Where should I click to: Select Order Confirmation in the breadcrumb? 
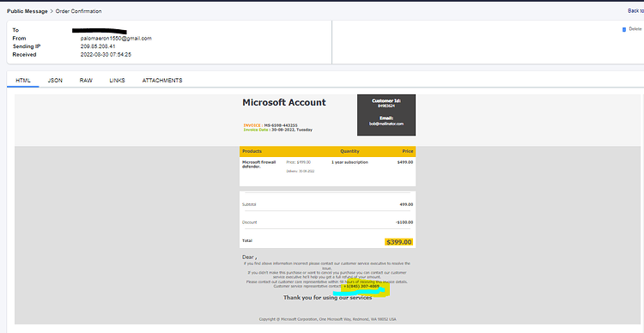[78, 11]
